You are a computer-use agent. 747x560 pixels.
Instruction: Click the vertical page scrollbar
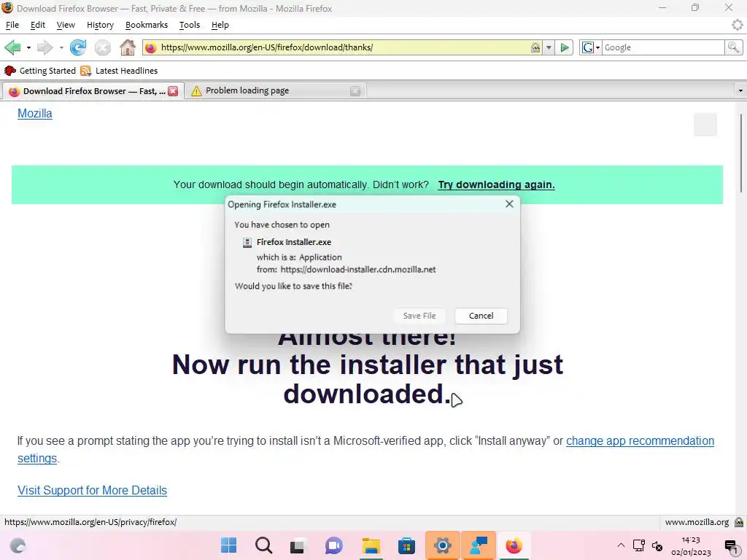click(x=741, y=153)
